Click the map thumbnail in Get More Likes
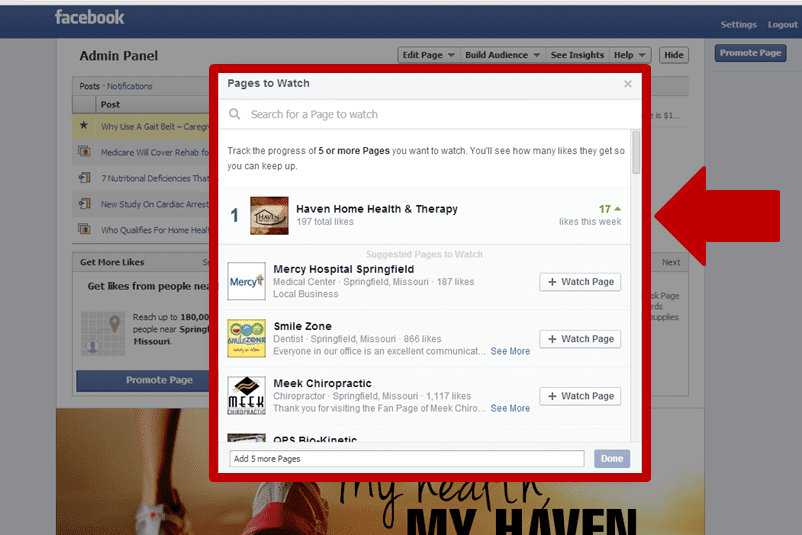The image size is (802, 535). tap(103, 333)
